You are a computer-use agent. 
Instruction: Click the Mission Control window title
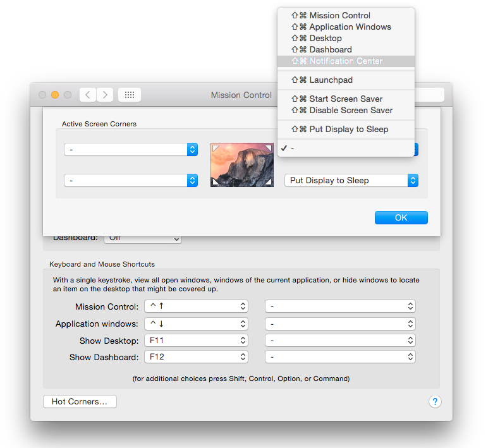pyautogui.click(x=241, y=95)
